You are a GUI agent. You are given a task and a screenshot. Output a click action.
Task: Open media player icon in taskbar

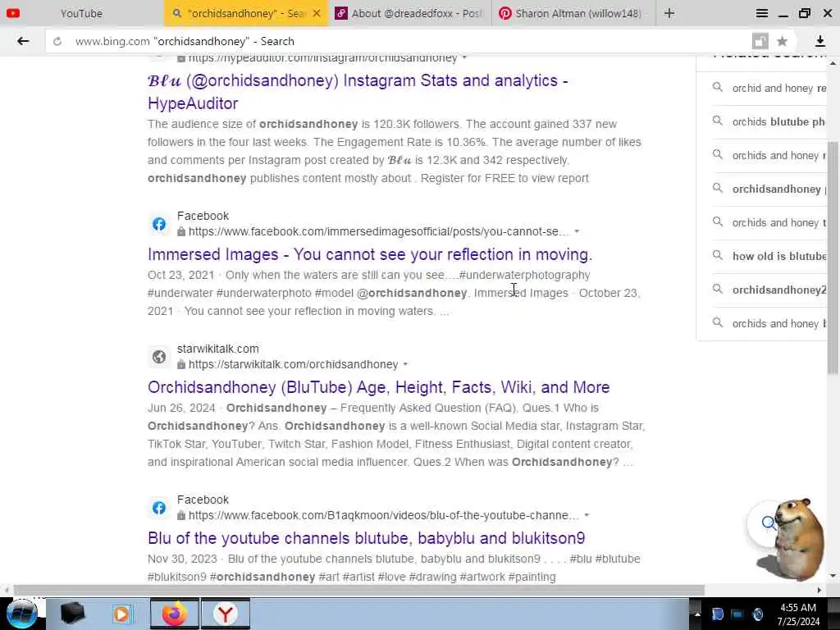point(122,614)
